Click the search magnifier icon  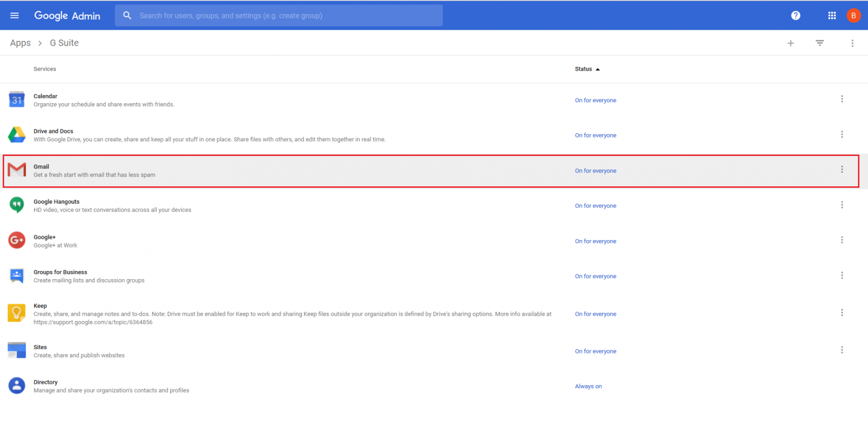pos(127,16)
